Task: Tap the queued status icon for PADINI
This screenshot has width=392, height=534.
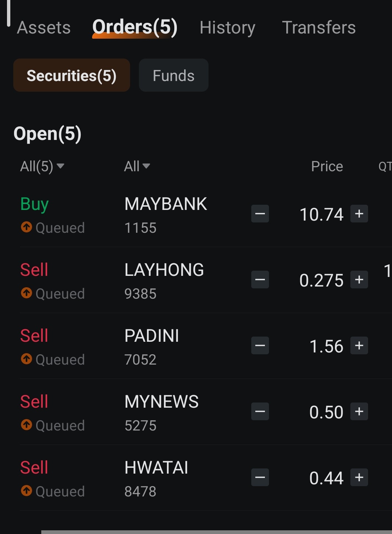Action: 27,359
